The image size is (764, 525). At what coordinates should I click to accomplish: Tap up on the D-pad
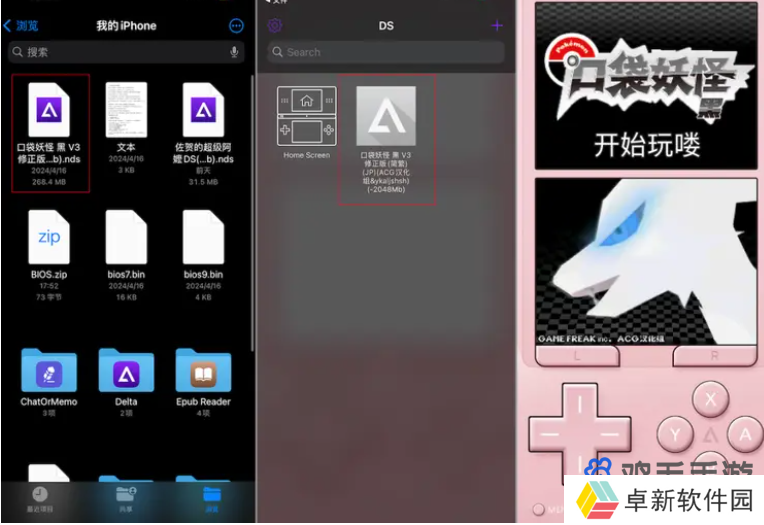580,402
